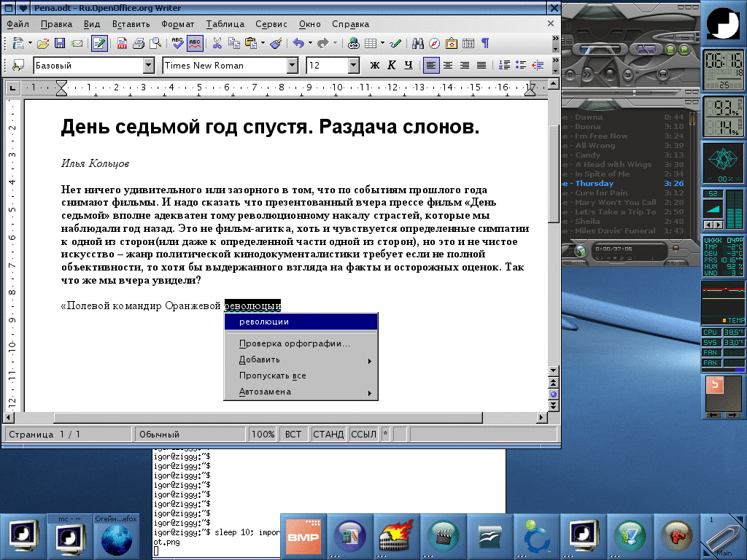
Task: Click the Save document icon
Action: [x=60, y=43]
